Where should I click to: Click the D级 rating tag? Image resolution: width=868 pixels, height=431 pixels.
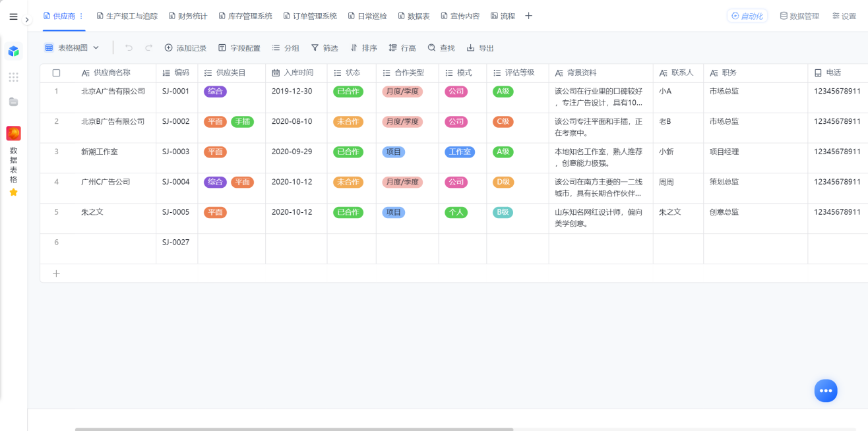[503, 183]
